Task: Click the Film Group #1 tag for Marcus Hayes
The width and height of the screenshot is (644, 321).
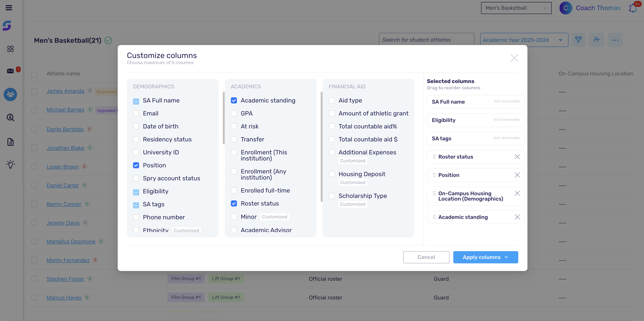Action: 186,297
